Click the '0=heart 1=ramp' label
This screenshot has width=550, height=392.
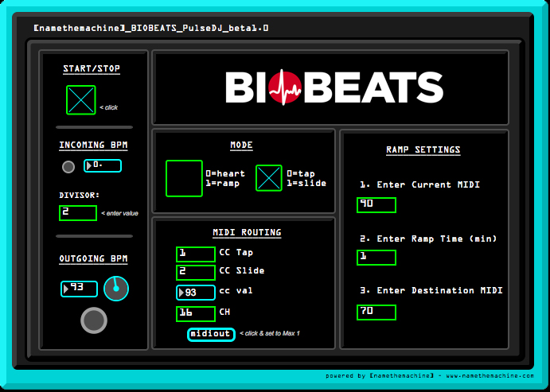225,178
